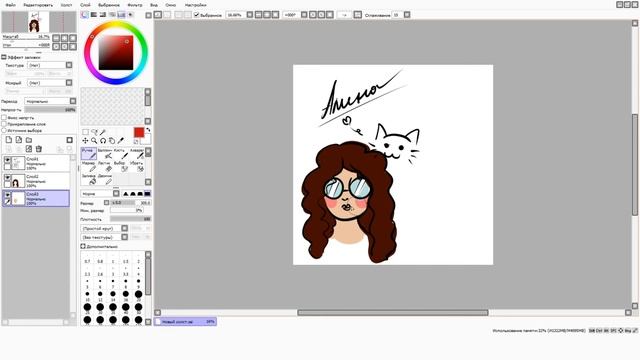Open the Редактировать menu
Viewport: 640px width, 360px height.
click(38, 5)
